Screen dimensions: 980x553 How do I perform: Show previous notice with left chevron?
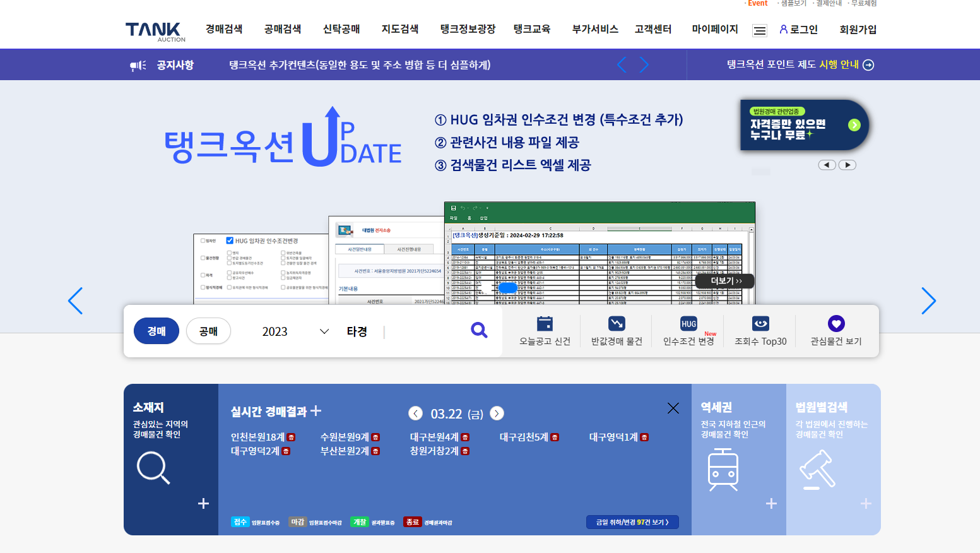[622, 64]
